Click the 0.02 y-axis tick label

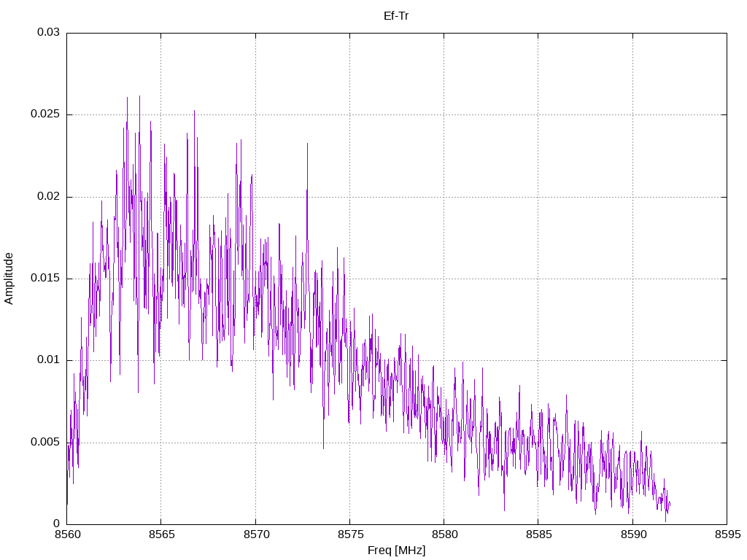[x=49, y=196]
